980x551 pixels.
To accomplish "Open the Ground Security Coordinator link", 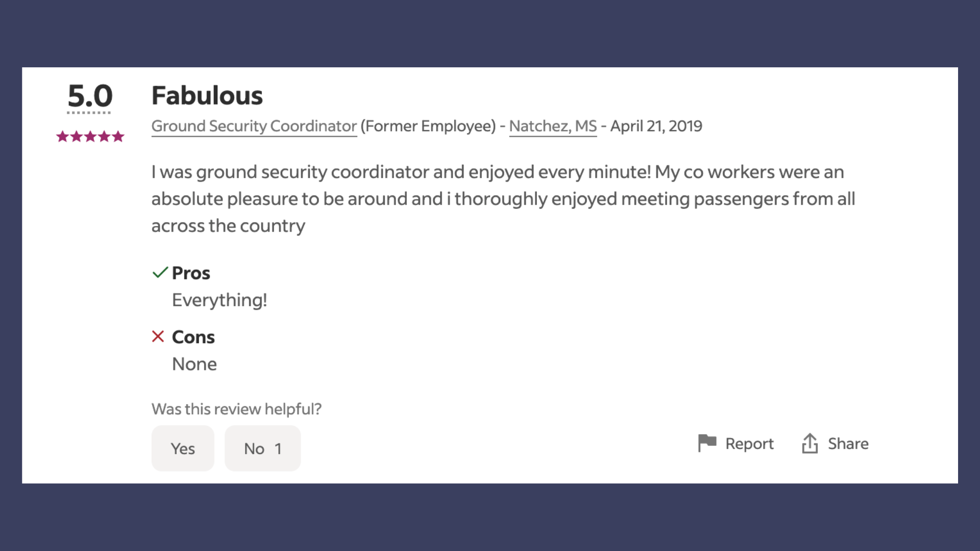I will 254,126.
